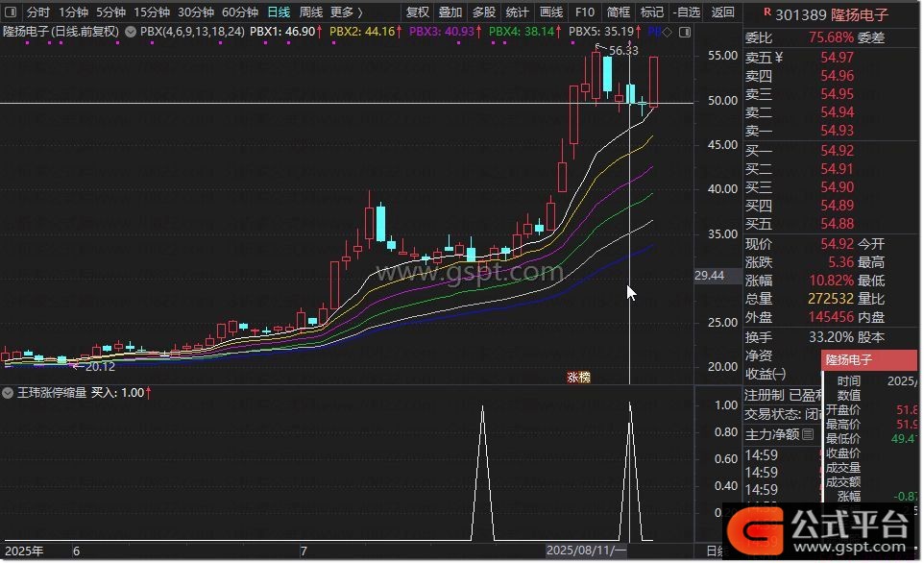Screen dimensions: 924x563
Task: Select the 60分钟 period tab
Action: click(240, 12)
